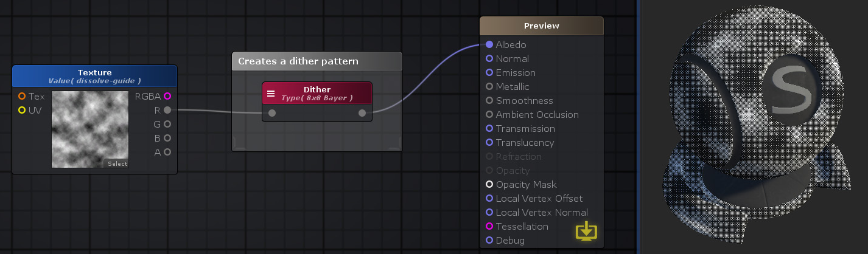868x254 pixels.
Task: Click the Tessellation input port
Action: coord(489,226)
